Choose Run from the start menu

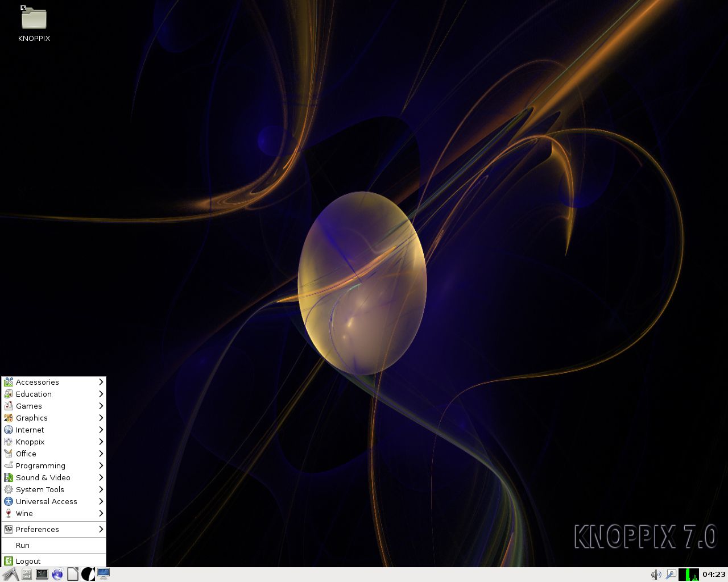pos(23,545)
